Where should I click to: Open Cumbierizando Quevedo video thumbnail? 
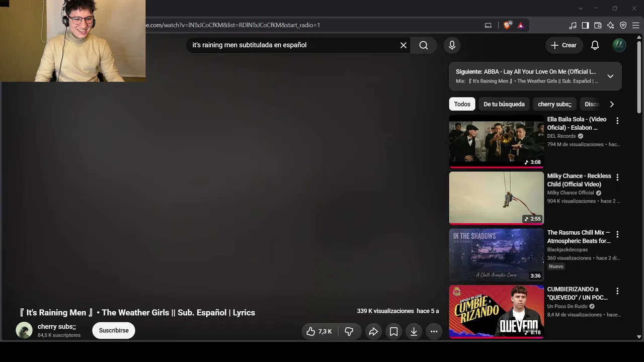pos(496,312)
